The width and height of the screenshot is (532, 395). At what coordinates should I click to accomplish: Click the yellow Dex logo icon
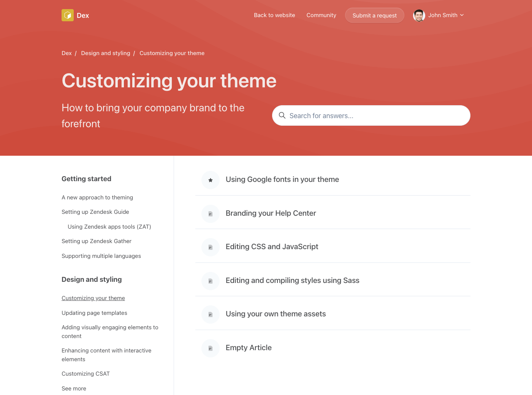click(x=68, y=15)
